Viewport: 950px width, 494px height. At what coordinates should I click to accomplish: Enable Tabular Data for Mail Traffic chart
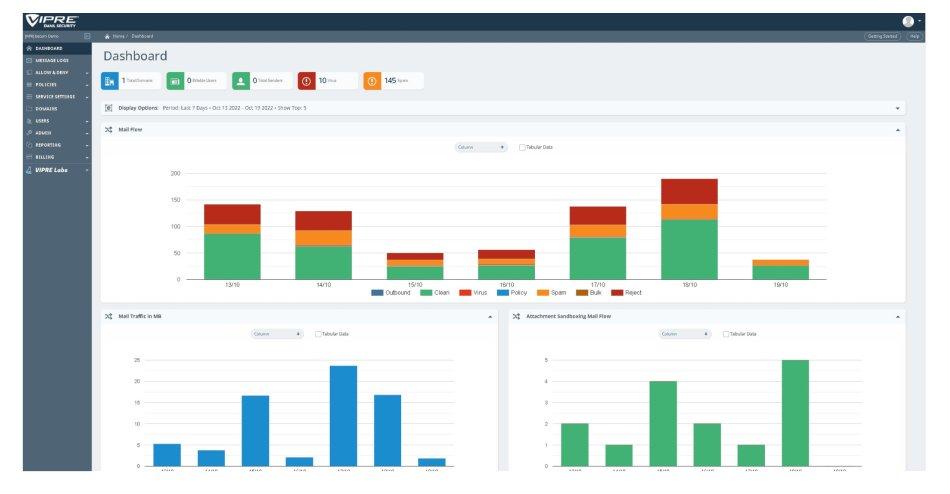tap(317, 334)
